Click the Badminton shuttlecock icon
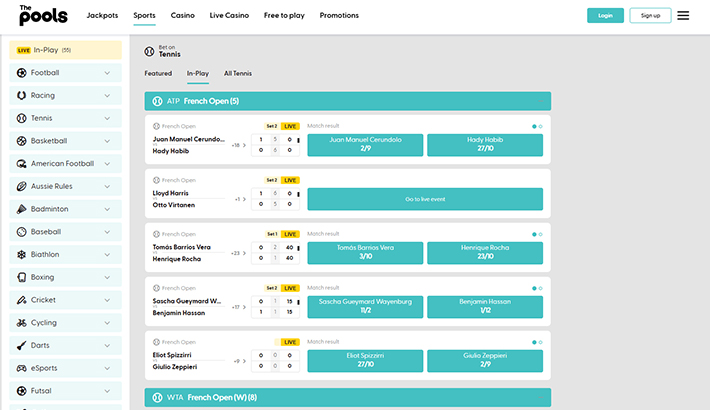 [x=21, y=209]
